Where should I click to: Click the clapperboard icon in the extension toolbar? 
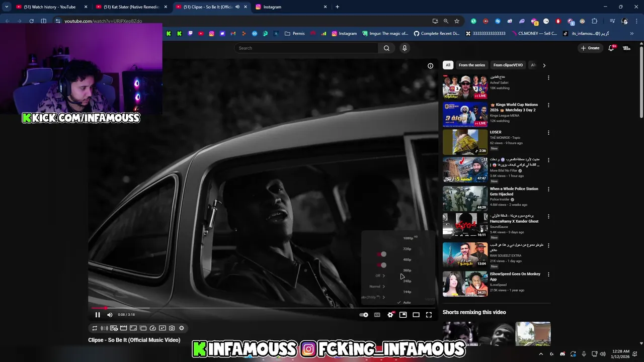(x=123, y=328)
